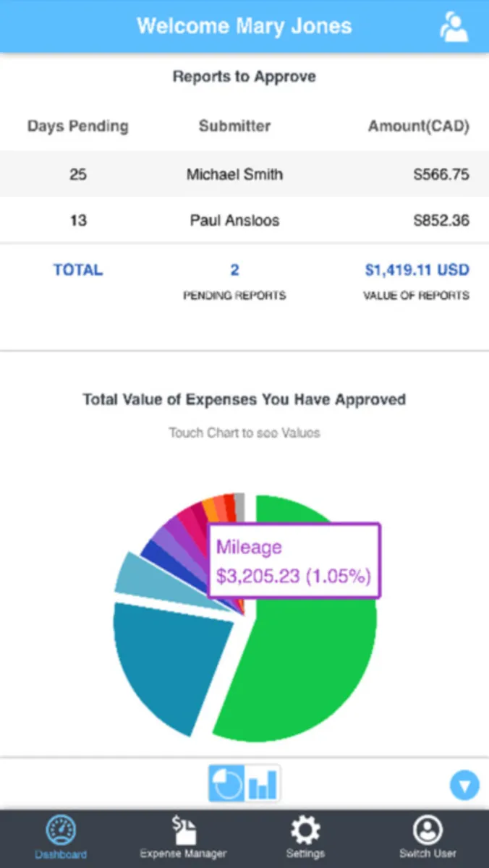Open the Settings tab
This screenshot has width=489, height=868.
click(305, 838)
